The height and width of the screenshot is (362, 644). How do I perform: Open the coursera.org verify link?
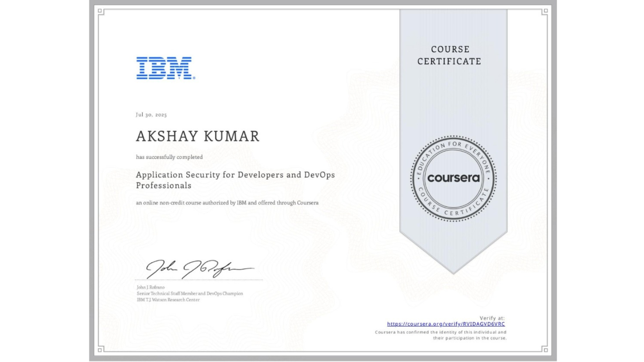click(446, 324)
